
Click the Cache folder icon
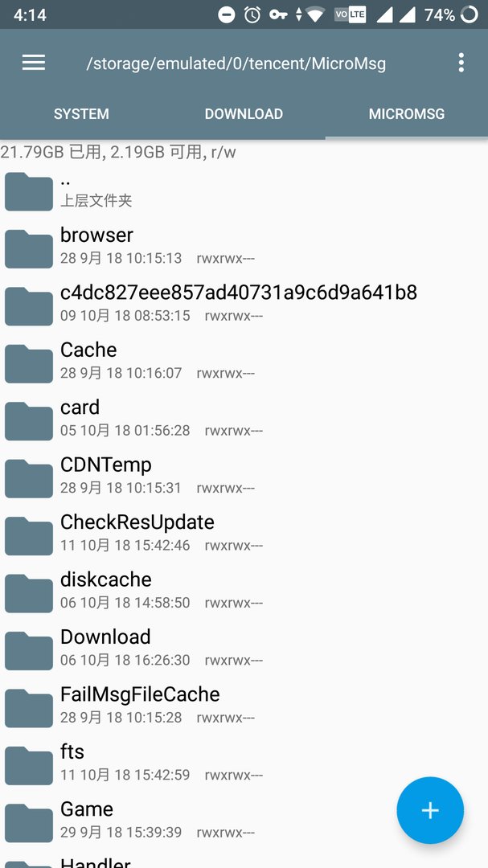click(29, 364)
